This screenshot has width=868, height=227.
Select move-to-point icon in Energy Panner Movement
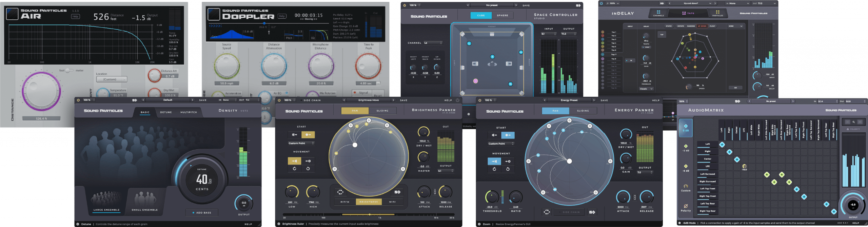pyautogui.click(x=508, y=161)
